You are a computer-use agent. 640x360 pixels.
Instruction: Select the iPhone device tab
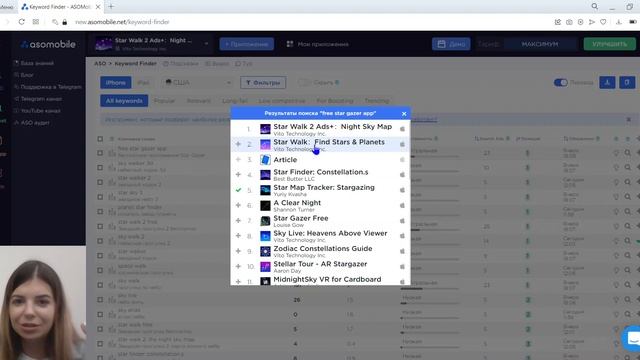pyautogui.click(x=116, y=82)
